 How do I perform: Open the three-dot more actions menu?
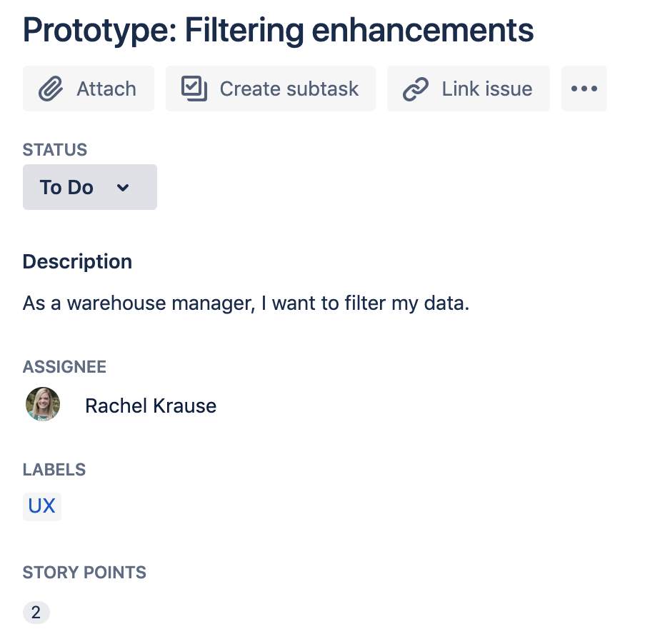(584, 89)
